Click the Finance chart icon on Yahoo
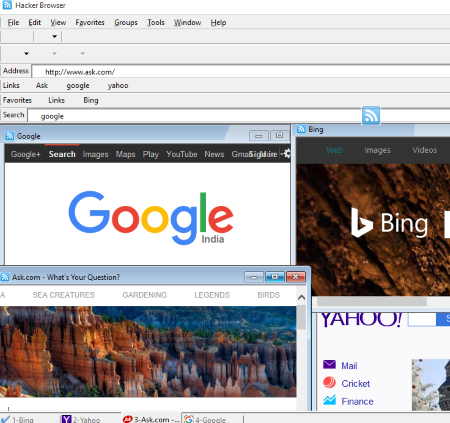 tap(329, 400)
